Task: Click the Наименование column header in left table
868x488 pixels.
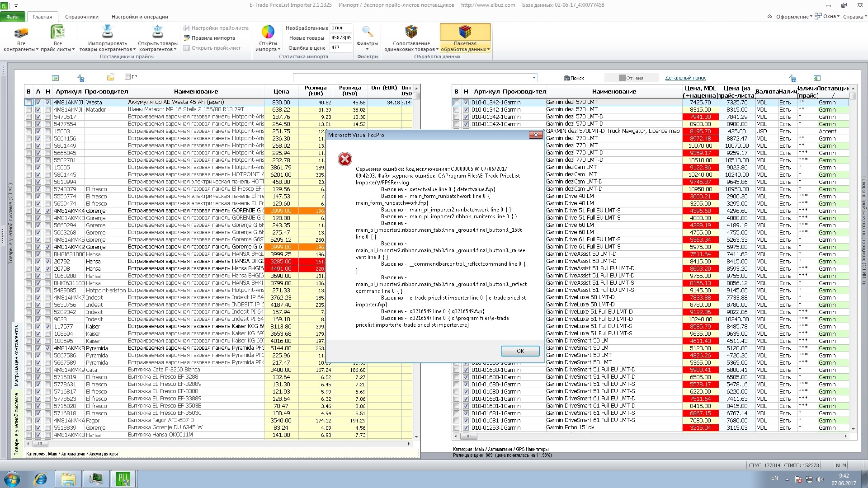Action: [x=196, y=91]
